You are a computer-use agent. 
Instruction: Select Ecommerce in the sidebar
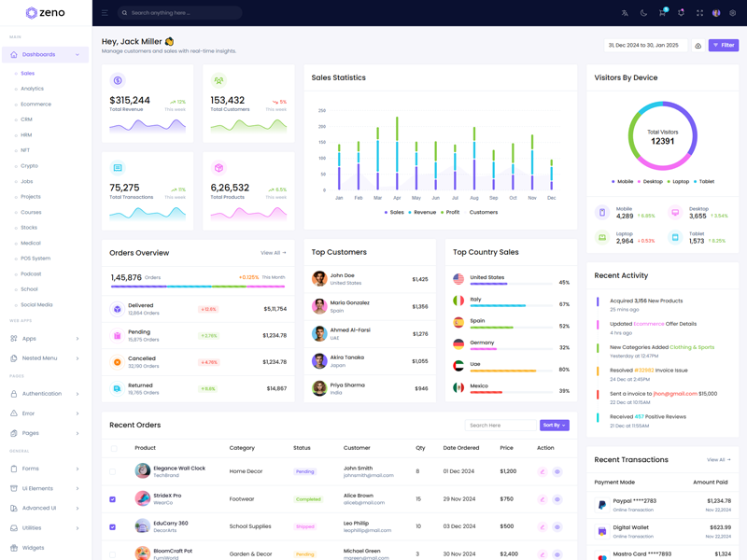click(35, 105)
